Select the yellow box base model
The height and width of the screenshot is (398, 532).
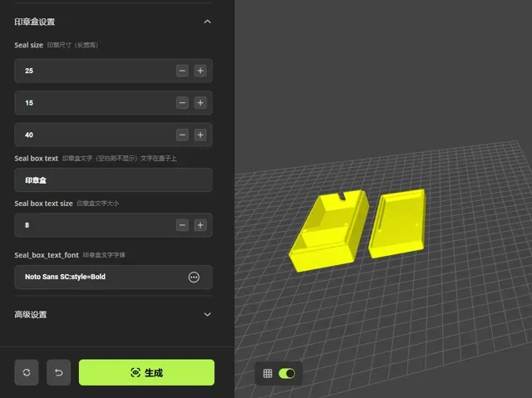point(328,231)
